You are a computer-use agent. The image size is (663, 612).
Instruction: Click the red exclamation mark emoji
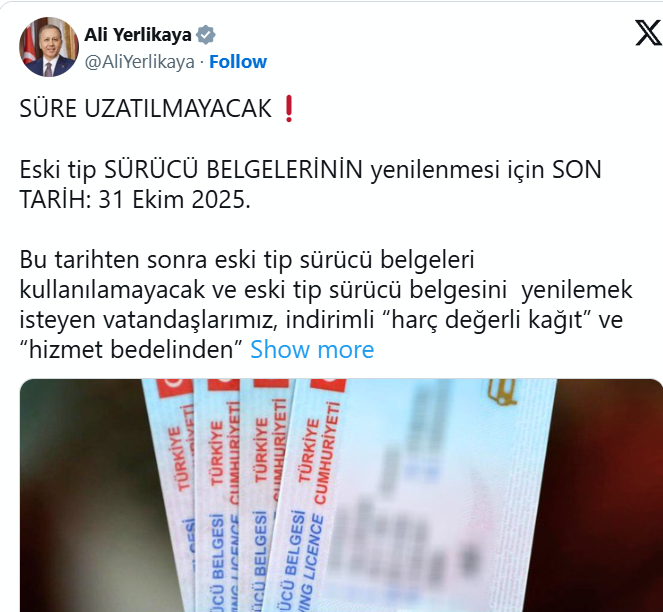point(289,109)
